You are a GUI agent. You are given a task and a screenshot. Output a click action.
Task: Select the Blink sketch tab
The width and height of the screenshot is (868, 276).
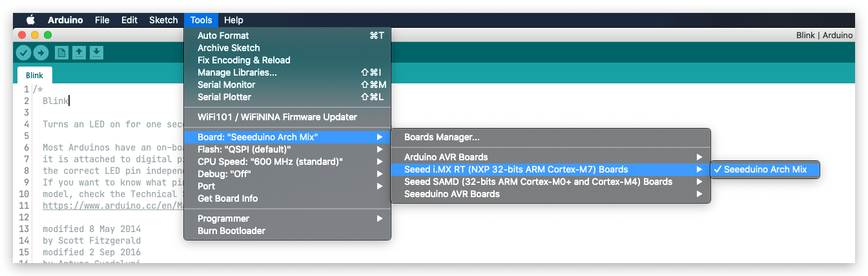35,76
